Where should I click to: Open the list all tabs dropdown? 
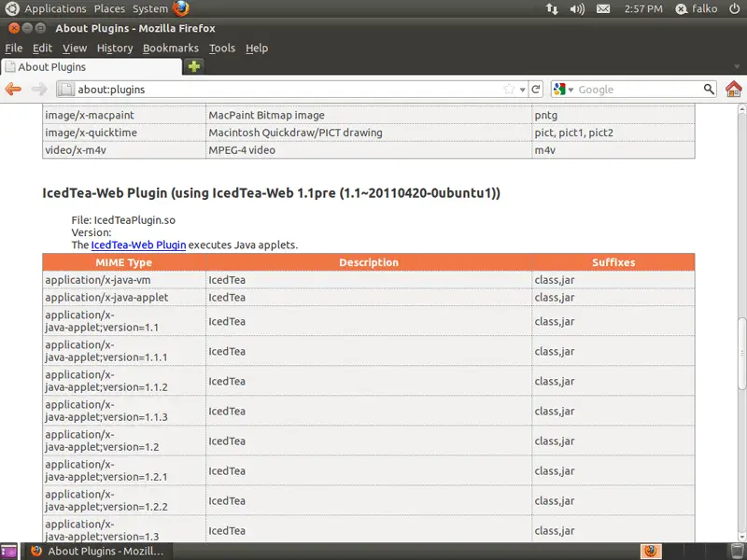point(737,67)
